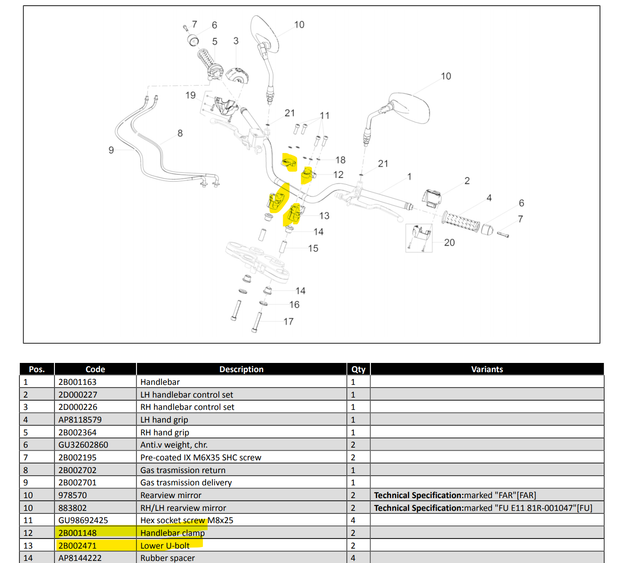Click diagram callout number 19
The width and height of the screenshot is (640, 563).
(190, 95)
